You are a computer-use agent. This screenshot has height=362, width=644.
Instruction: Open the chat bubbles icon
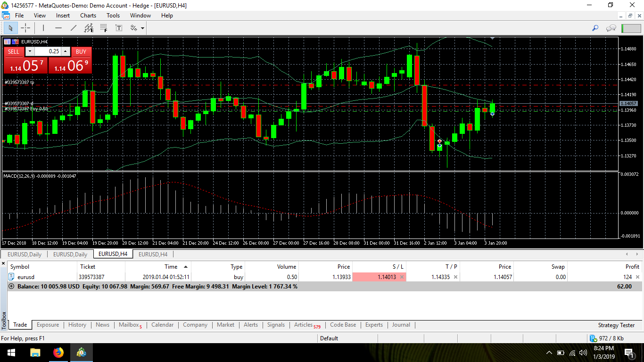[611, 28]
